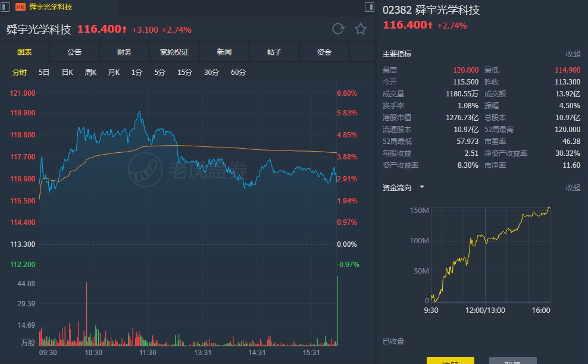The height and width of the screenshot is (364, 588).
Task: Open the 窝轮权证 tab
Action: click(x=174, y=52)
